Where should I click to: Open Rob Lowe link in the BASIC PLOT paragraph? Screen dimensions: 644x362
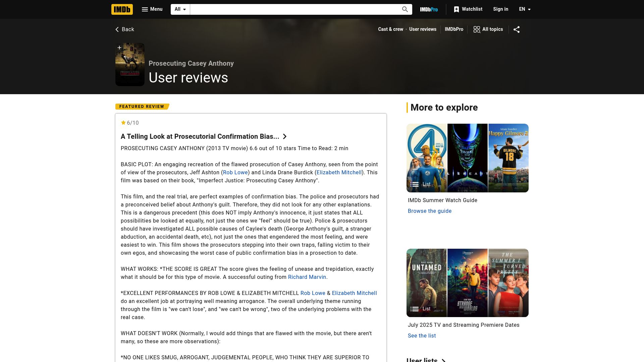[x=235, y=172]
